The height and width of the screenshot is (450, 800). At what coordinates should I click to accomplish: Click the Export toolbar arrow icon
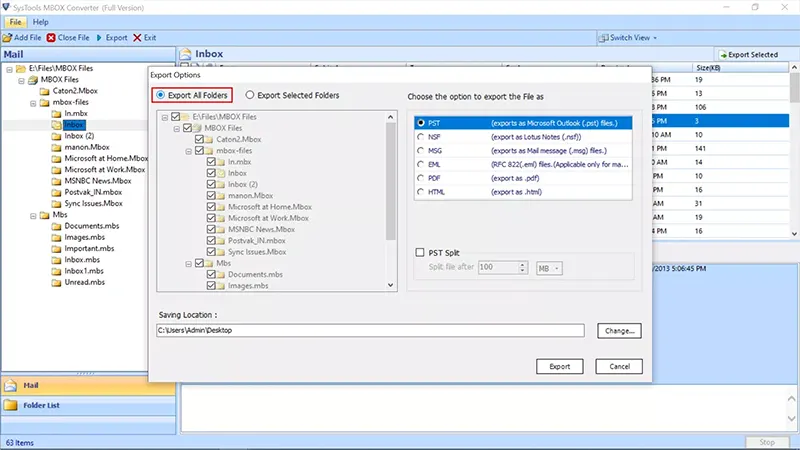tap(99, 38)
